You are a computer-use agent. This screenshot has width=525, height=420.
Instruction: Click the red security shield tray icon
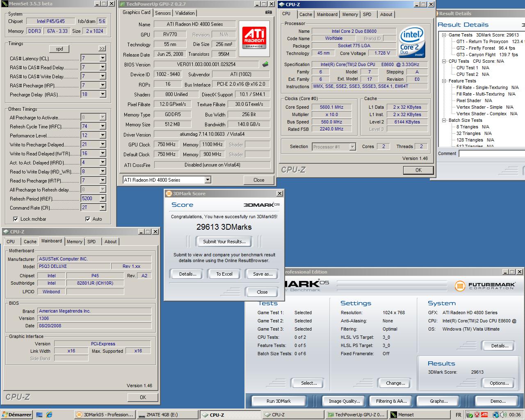tap(477, 415)
